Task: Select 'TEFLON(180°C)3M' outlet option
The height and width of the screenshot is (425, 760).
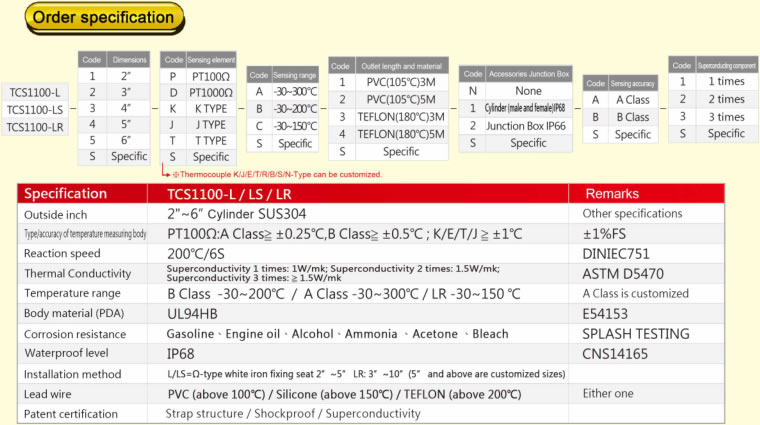Action: pyautogui.click(x=401, y=117)
